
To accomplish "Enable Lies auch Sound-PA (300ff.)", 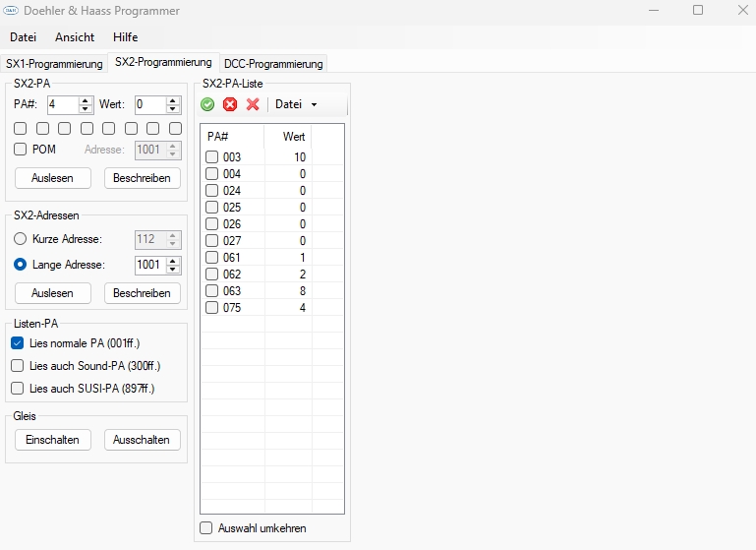I will (18, 366).
